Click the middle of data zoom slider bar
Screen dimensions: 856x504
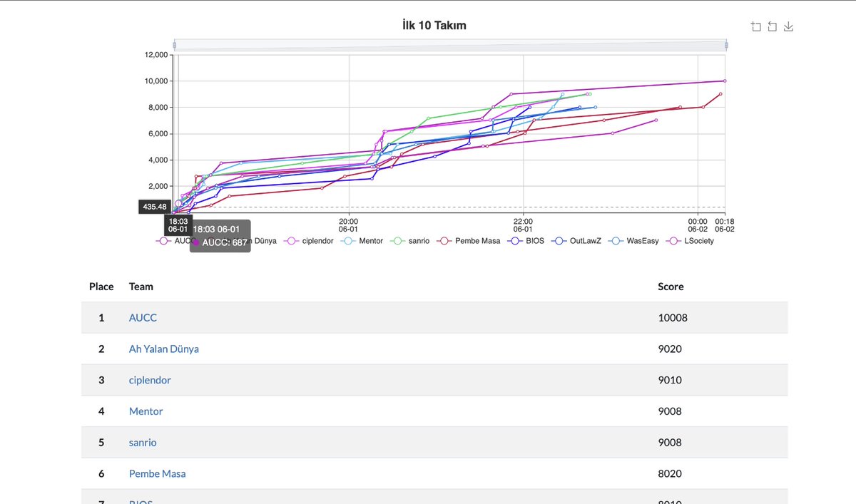(450, 45)
